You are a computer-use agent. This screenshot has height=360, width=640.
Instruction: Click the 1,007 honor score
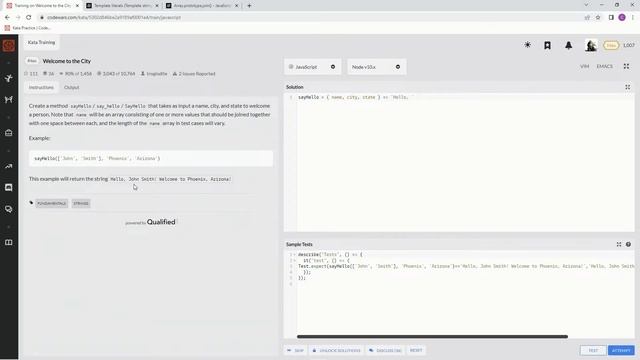click(x=629, y=45)
